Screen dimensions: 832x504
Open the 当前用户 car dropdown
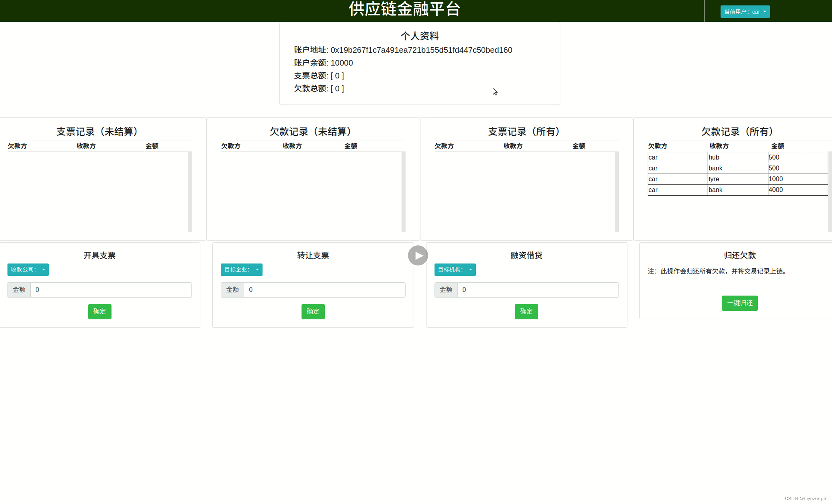pos(745,11)
